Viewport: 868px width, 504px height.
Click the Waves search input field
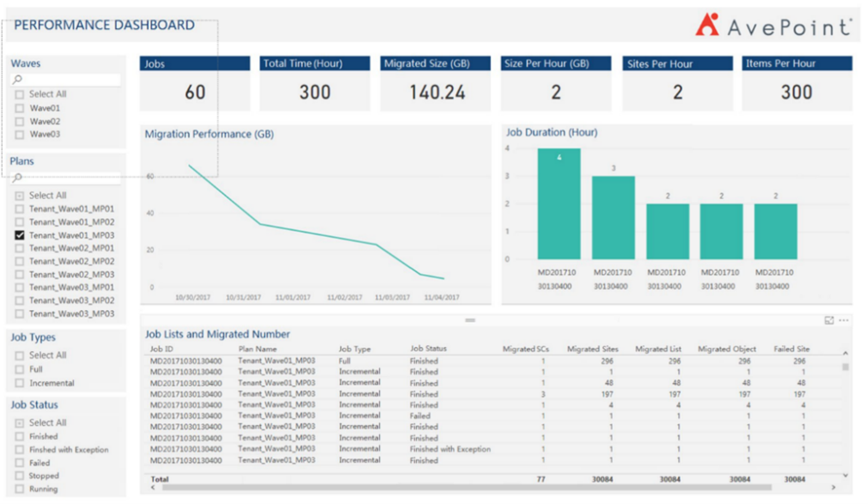click(x=66, y=80)
